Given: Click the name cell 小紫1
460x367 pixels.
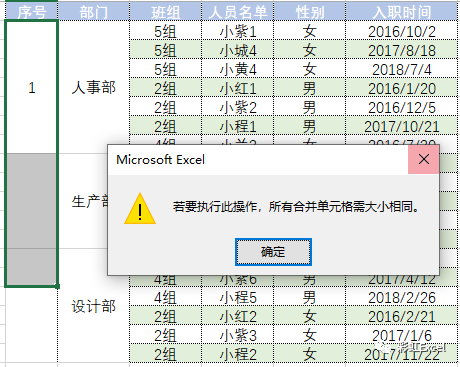Looking at the screenshot, I should (238, 31).
